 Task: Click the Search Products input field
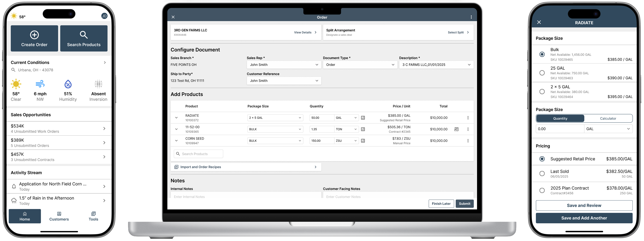199,154
